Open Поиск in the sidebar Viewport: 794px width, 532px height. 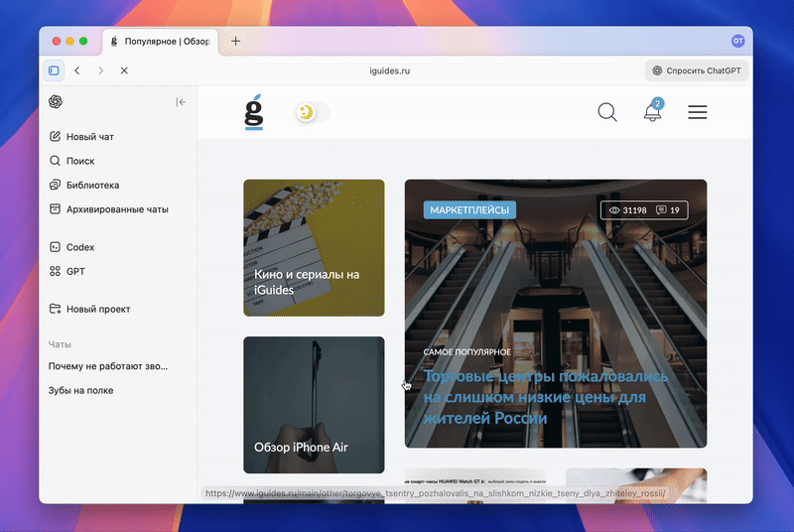tap(71, 161)
